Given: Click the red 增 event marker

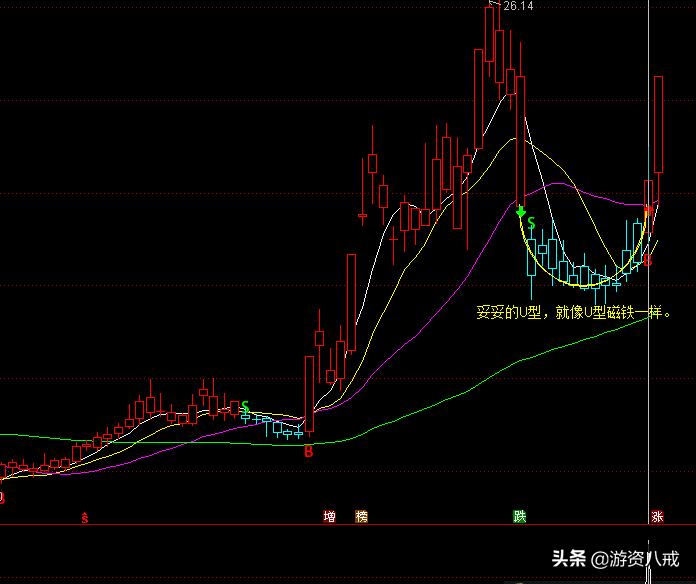Looking at the screenshot, I should click(x=329, y=517).
